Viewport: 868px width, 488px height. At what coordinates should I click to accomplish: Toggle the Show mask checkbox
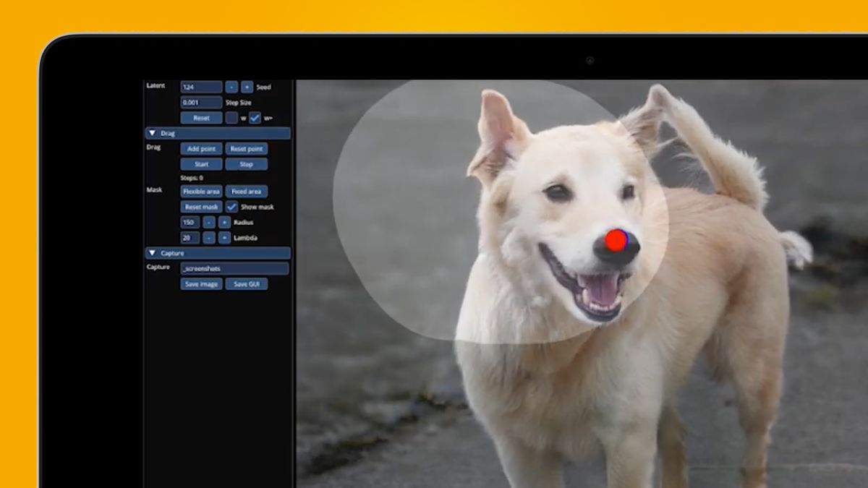click(x=231, y=207)
